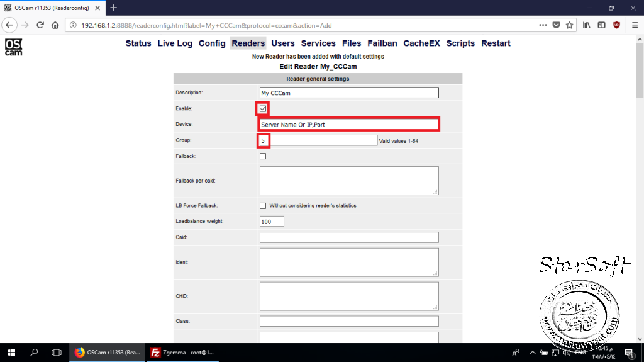Click the browser forward arrow

pyautogui.click(x=25, y=25)
